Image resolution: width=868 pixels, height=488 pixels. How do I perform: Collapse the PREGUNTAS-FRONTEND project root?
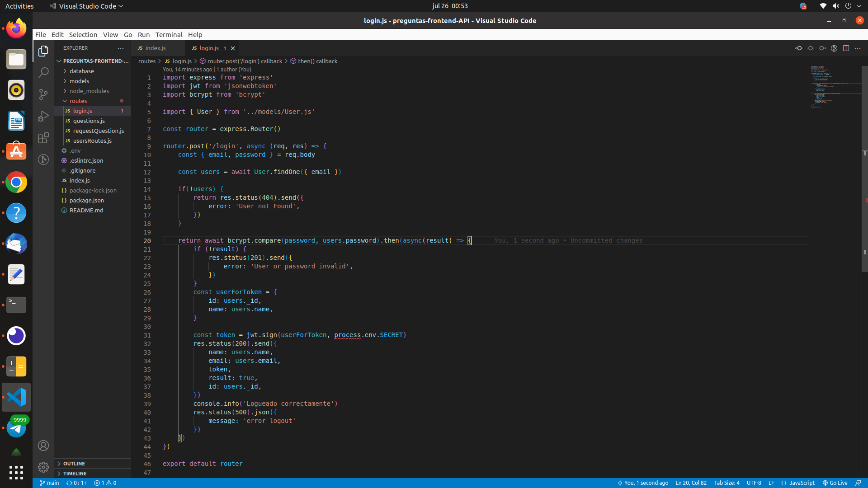(x=93, y=61)
